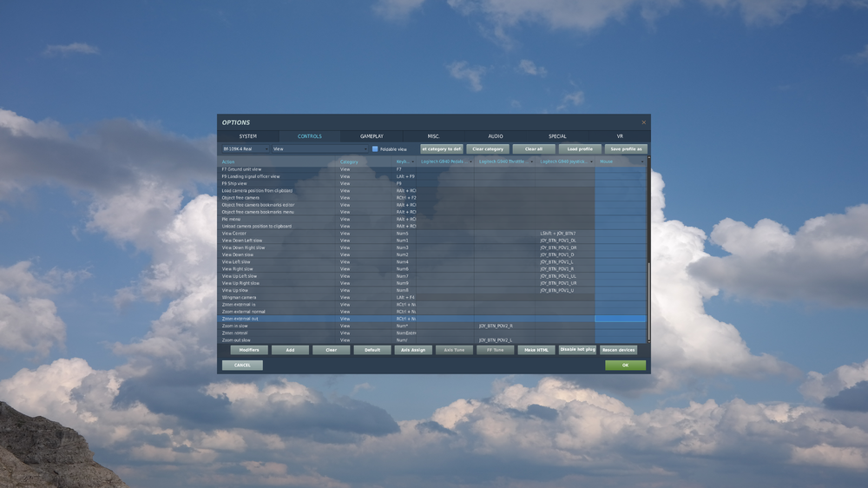Click the Load profile button

point(580,149)
